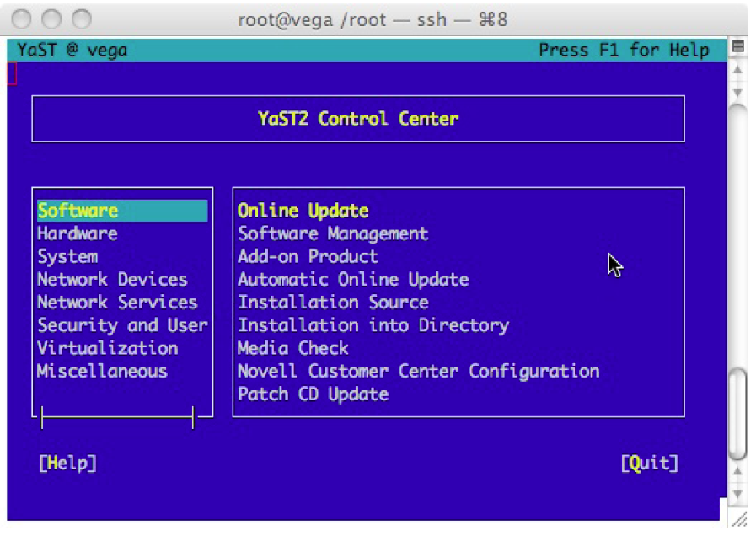Click the split-pane icon above scrollbar

[737, 46]
